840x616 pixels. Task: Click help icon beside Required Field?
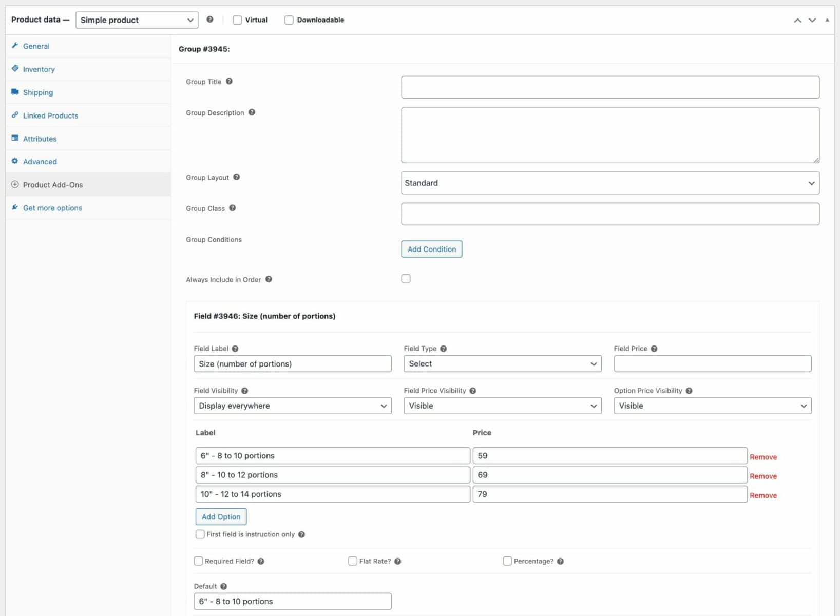coord(261,561)
